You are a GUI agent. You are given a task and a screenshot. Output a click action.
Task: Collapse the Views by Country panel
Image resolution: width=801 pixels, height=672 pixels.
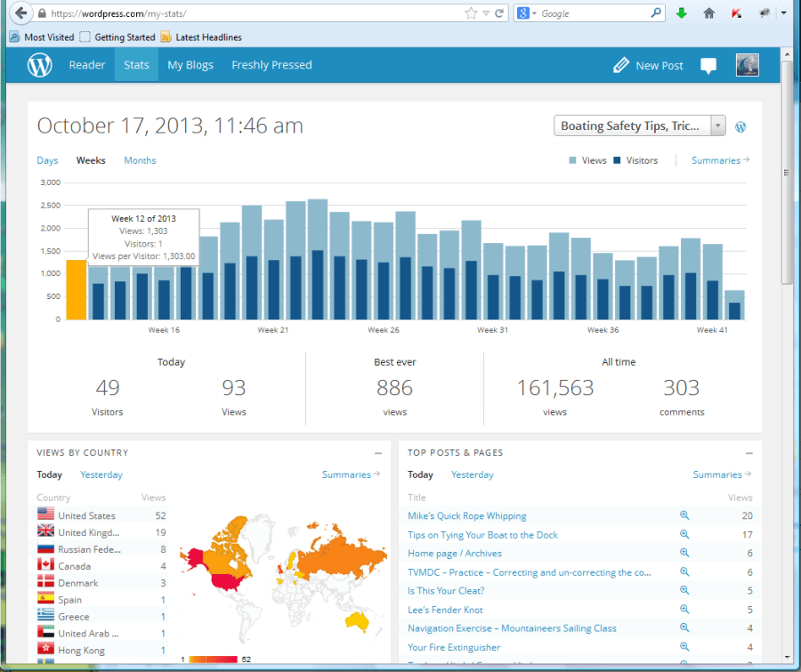(x=378, y=453)
